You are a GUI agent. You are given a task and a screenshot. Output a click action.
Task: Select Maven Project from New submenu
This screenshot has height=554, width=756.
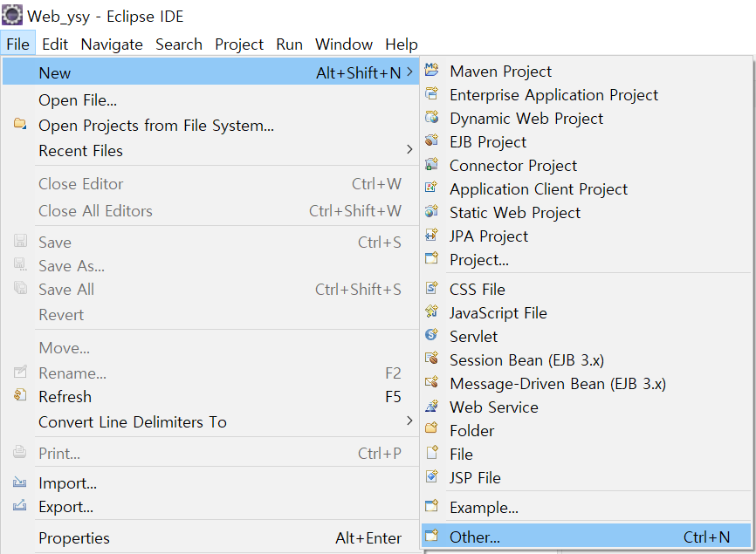pos(587,72)
